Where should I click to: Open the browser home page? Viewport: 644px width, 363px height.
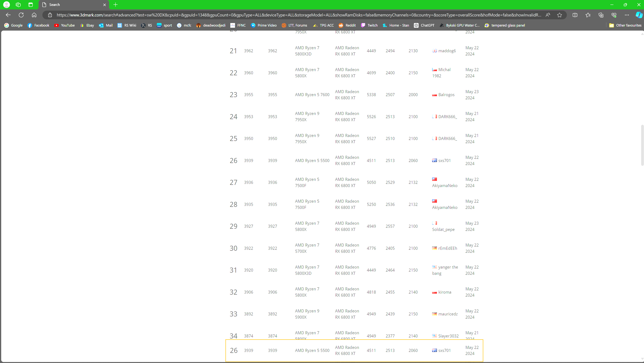(x=34, y=15)
